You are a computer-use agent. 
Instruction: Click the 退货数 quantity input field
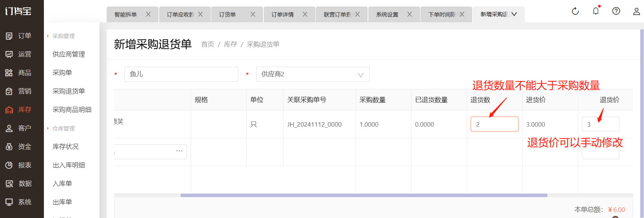[494, 124]
